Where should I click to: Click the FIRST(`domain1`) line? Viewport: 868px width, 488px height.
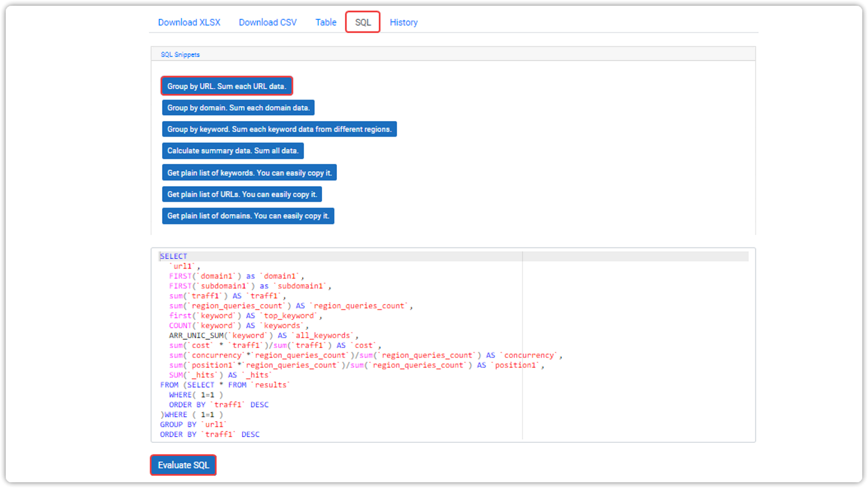coord(236,276)
